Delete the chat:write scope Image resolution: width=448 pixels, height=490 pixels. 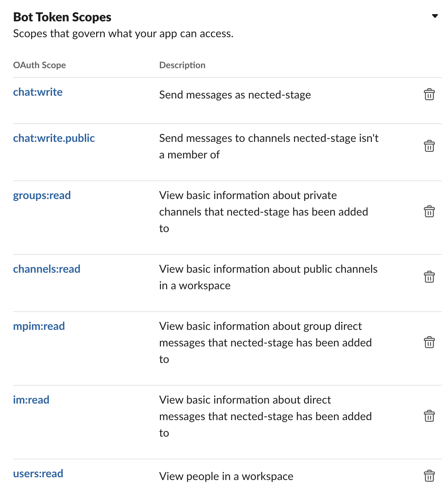429,94
